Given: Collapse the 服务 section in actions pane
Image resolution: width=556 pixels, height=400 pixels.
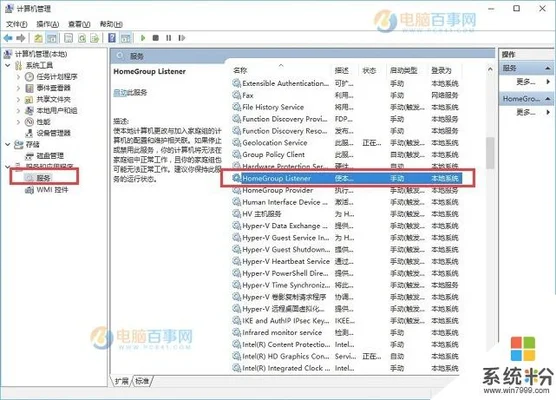Looking at the screenshot, I should [548, 68].
